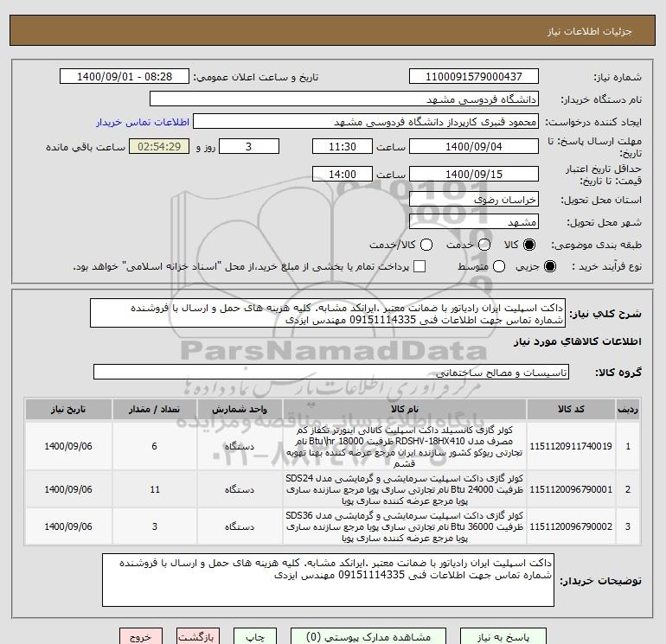
Task: Click product code 1151120096790001
Action: click(x=571, y=489)
